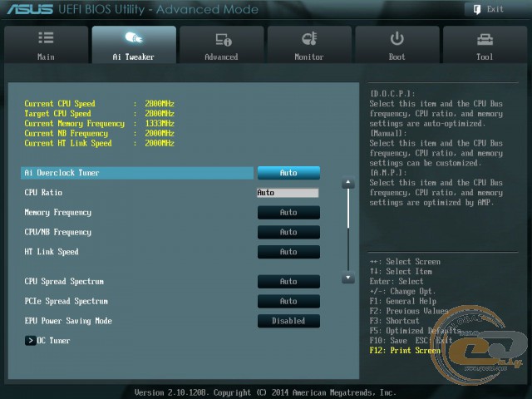
Task: Select the Ai Tweaker tab label
Action: click(x=133, y=57)
